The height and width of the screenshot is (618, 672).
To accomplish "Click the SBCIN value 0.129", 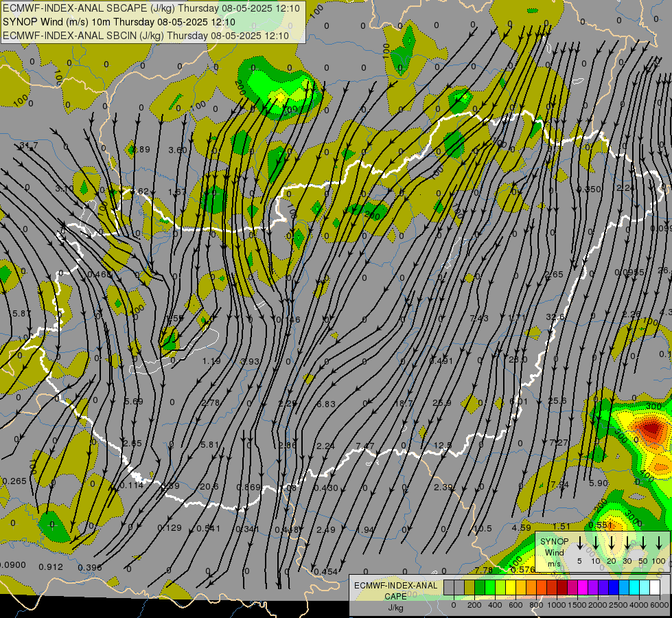I will pyautogui.click(x=170, y=528).
